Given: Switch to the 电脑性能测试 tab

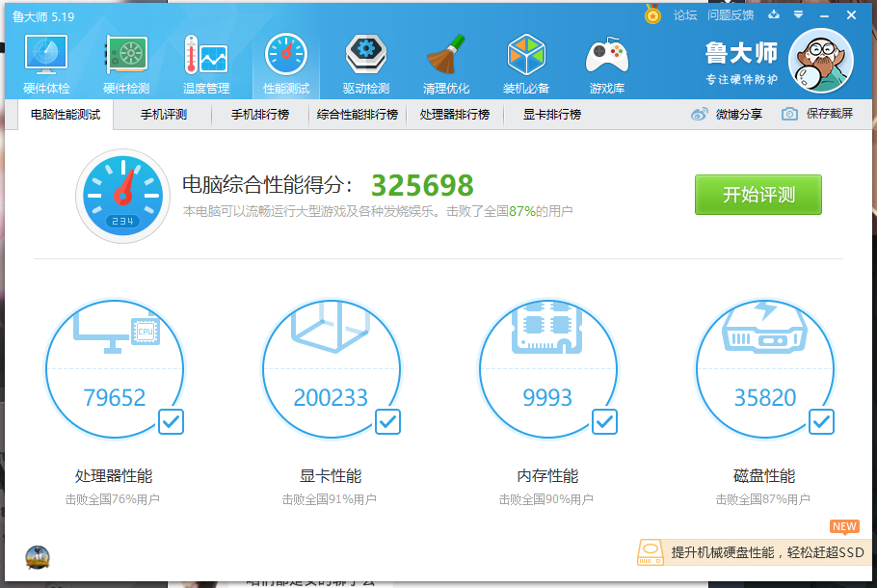Looking at the screenshot, I should [66, 115].
